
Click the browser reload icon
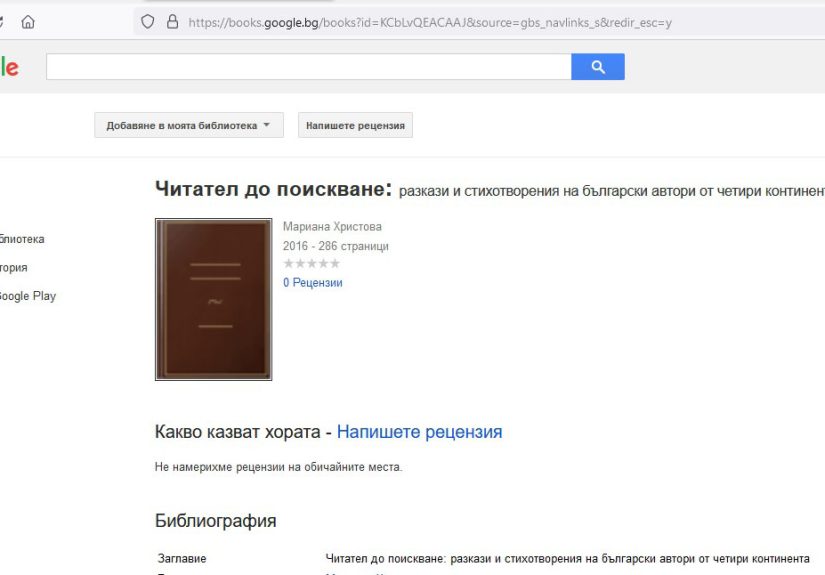click(1, 22)
